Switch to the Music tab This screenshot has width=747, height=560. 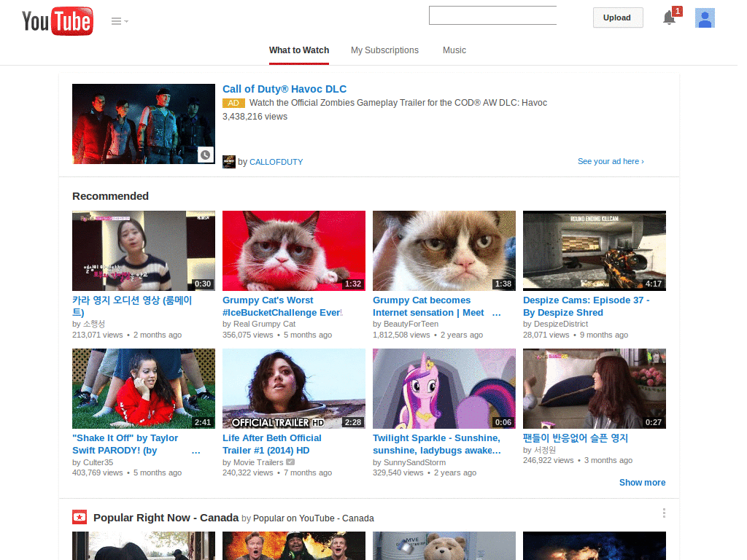click(x=454, y=50)
